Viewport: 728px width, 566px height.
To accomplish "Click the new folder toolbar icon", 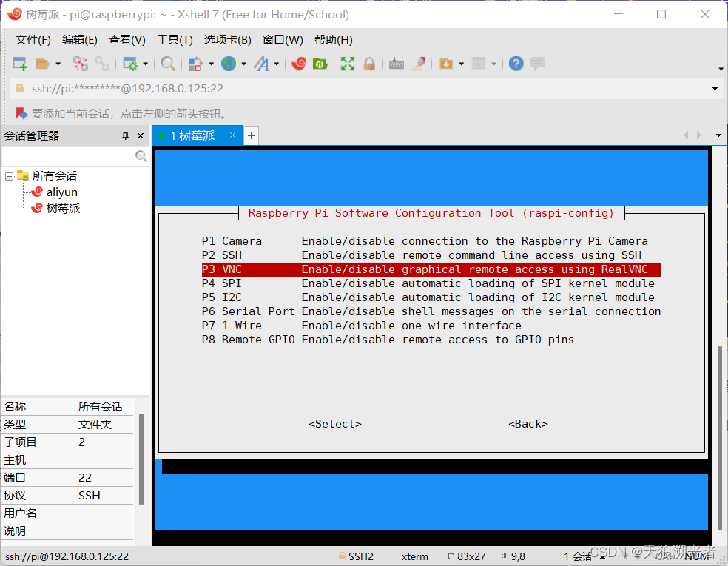I will click(446, 64).
